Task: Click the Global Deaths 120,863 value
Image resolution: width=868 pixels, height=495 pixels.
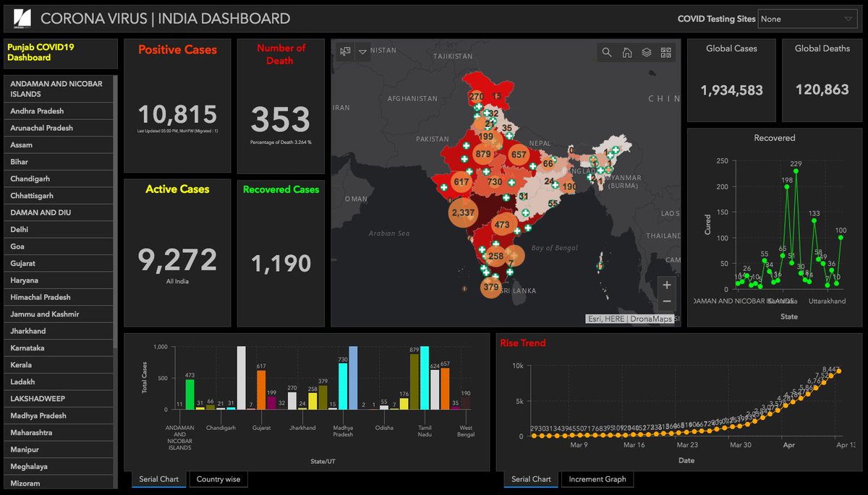Action: pos(822,90)
